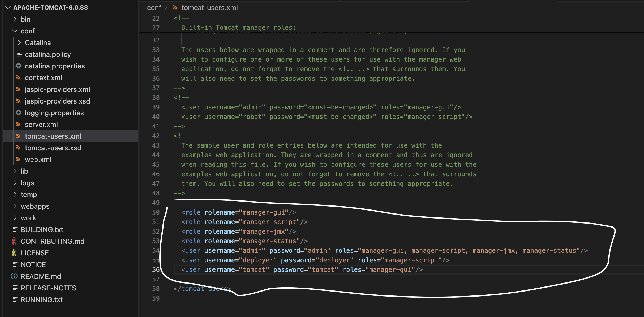Click the text file icon beside BUILDING.txt
This screenshot has height=317, width=644.
pyautogui.click(x=15, y=229)
